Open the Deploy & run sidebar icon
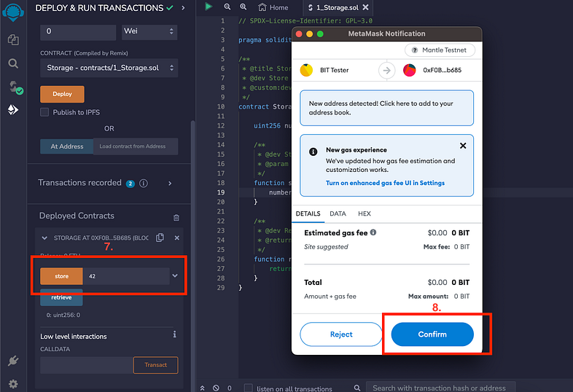 [13, 109]
